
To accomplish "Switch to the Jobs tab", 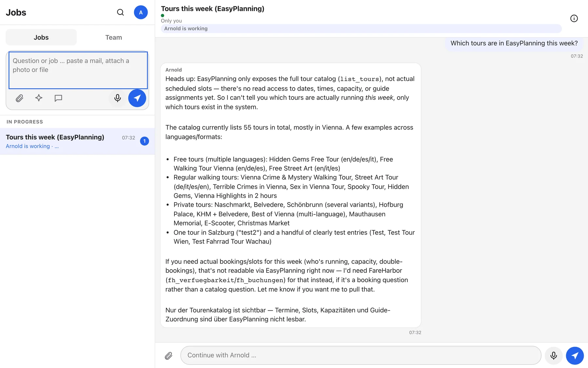I will tap(41, 37).
